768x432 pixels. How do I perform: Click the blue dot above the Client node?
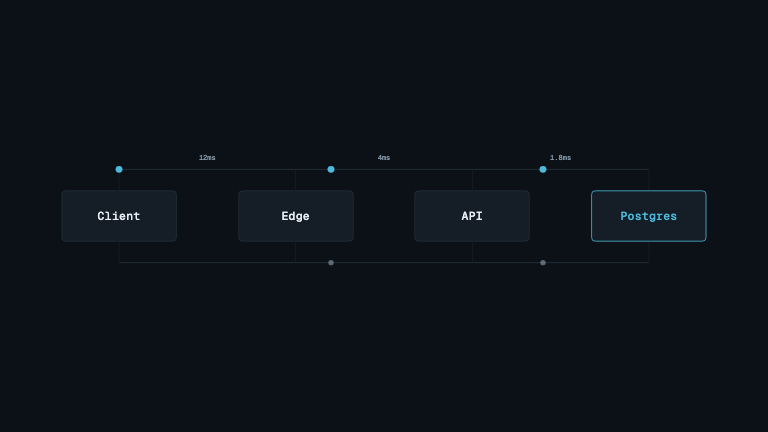point(119,169)
